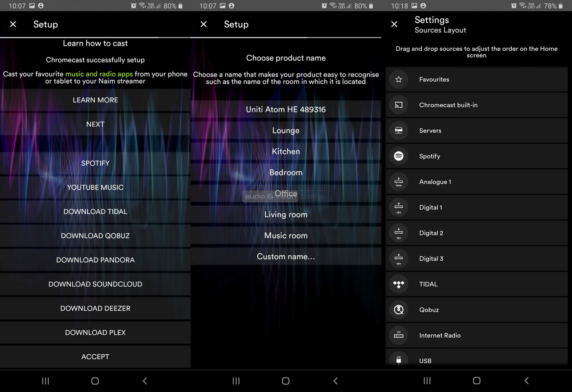Tap the ACCEPT button
Image resolution: width=572 pixels, height=392 pixels.
tap(95, 357)
